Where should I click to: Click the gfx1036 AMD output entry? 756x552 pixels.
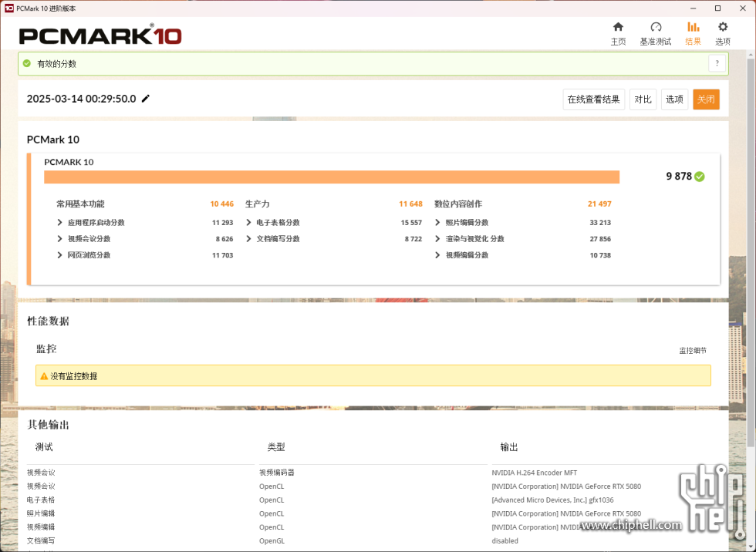tap(552, 500)
